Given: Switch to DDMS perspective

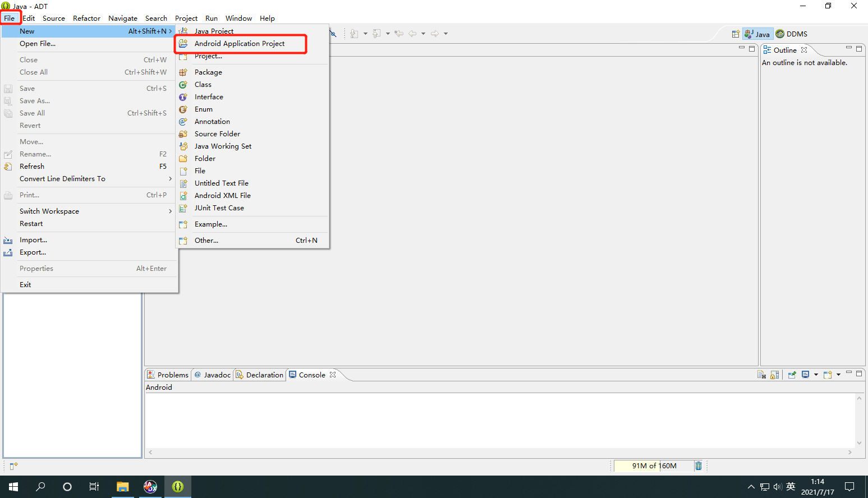Looking at the screenshot, I should tap(792, 34).
